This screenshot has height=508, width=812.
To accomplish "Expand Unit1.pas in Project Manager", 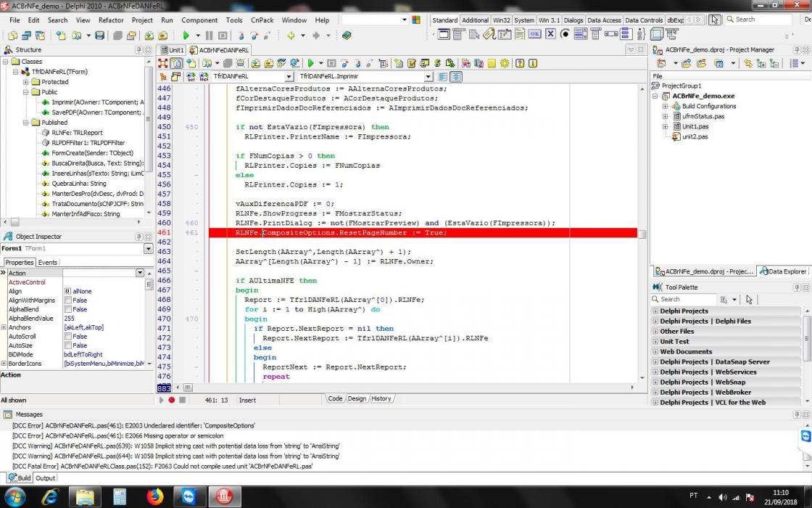I will [x=665, y=126].
